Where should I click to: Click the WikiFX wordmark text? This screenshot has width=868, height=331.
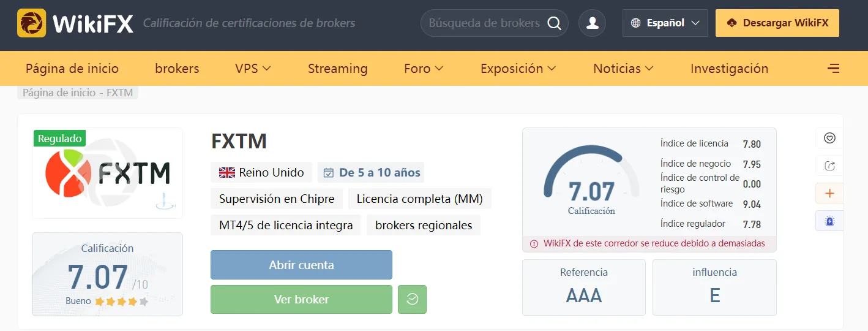pos(92,23)
